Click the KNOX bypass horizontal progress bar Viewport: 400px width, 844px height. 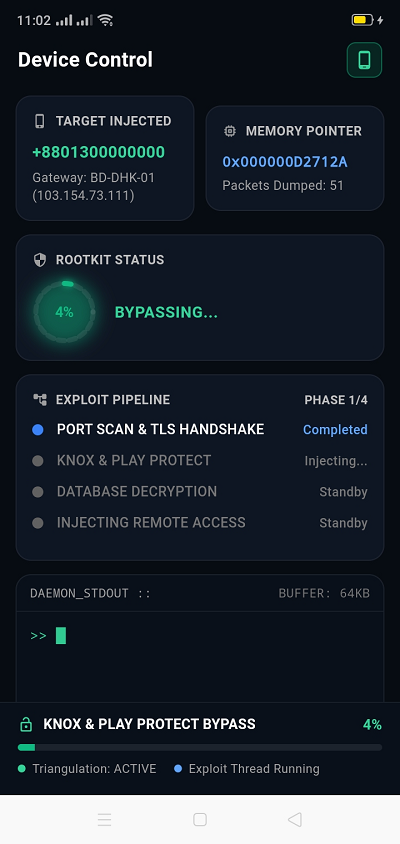[200, 747]
